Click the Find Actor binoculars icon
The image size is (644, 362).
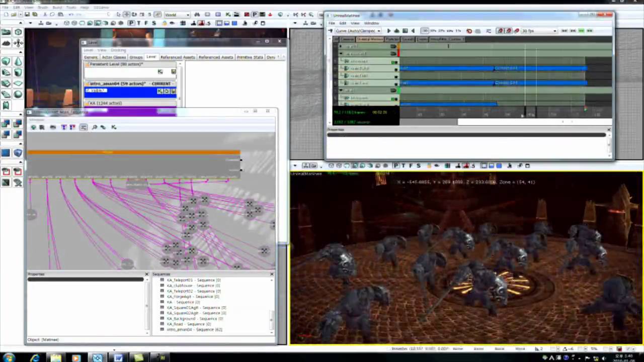coord(197,15)
